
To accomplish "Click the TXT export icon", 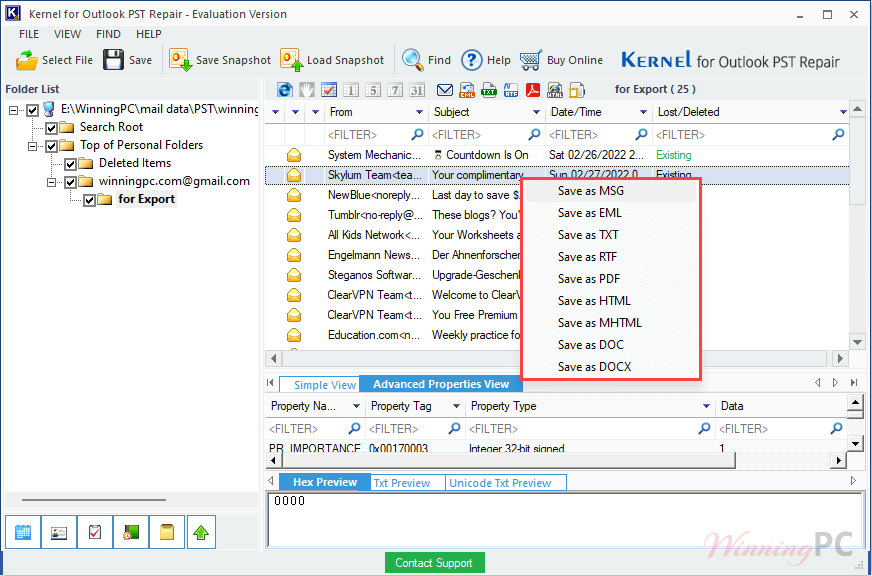I will [x=489, y=90].
